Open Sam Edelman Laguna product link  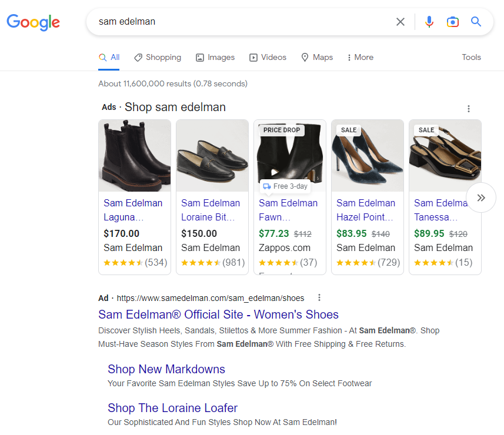pos(133,210)
